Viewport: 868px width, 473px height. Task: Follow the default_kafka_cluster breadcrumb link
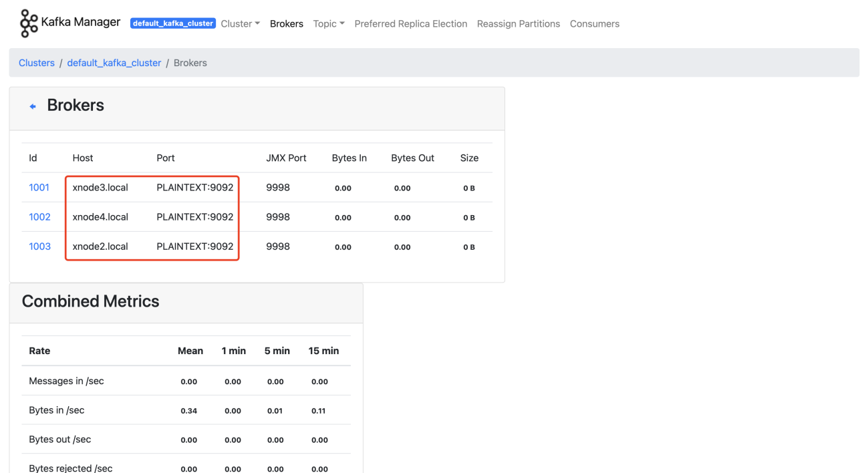tap(114, 63)
